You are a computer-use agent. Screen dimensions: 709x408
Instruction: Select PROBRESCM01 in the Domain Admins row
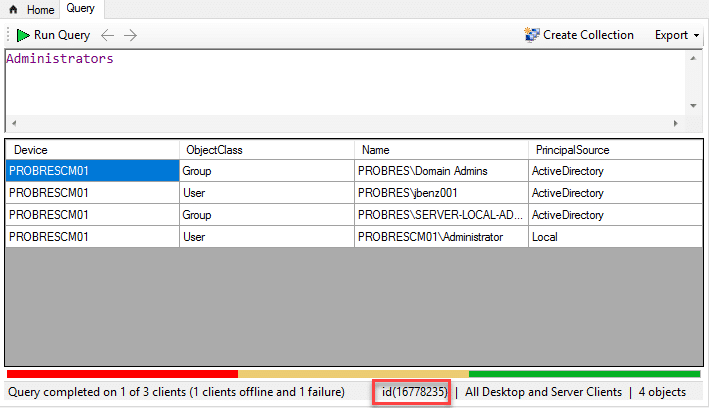pos(92,171)
